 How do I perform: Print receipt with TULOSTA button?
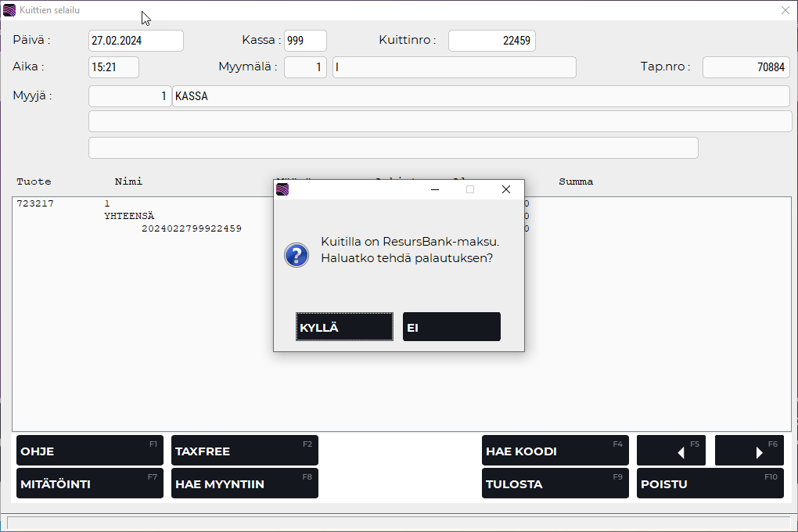click(555, 483)
